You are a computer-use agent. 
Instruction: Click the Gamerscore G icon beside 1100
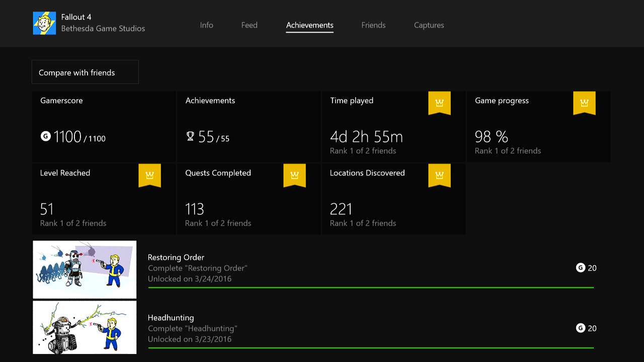(x=46, y=136)
